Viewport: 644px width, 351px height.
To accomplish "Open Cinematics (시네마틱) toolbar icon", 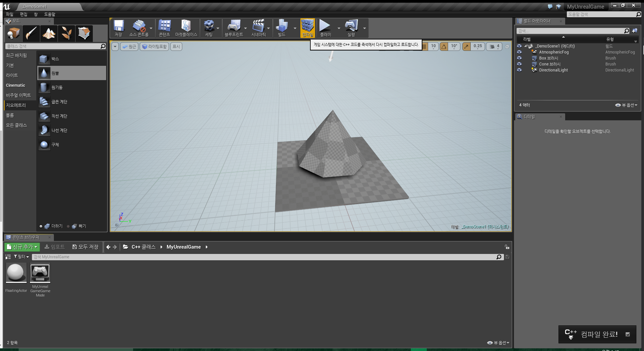I will (258, 28).
